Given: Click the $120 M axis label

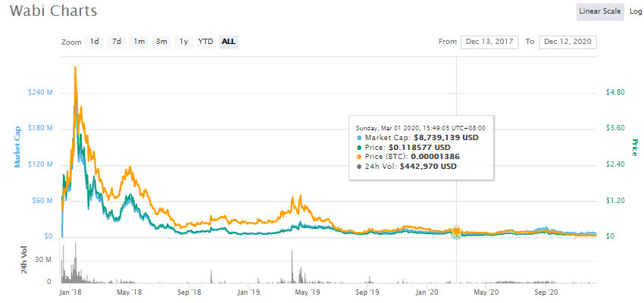Looking at the screenshot, I should 40,164.
